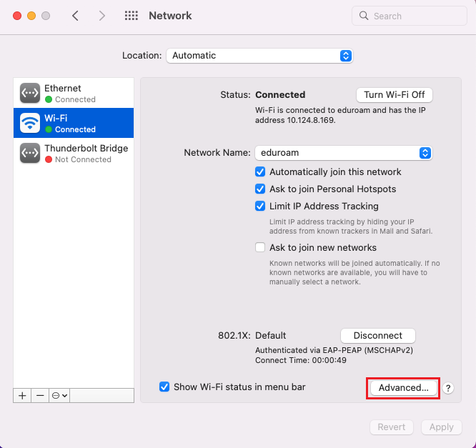476x448 pixels.
Task: Click the 'Network' window title
Action: (x=170, y=16)
